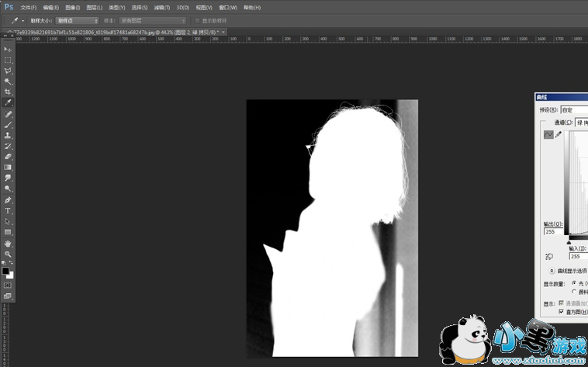Viewport: 588px width, 367px height.
Task: Click the pencil draw-curve icon in Curves
Action: (559, 134)
